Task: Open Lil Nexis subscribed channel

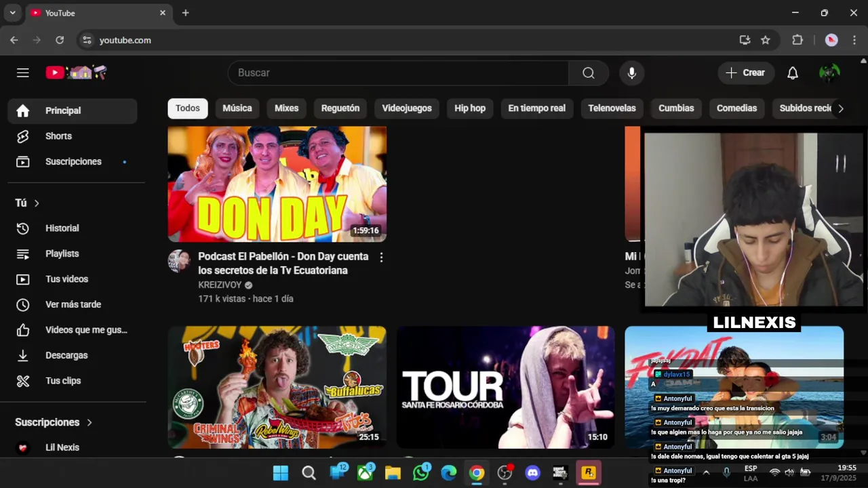Action: tap(73, 447)
